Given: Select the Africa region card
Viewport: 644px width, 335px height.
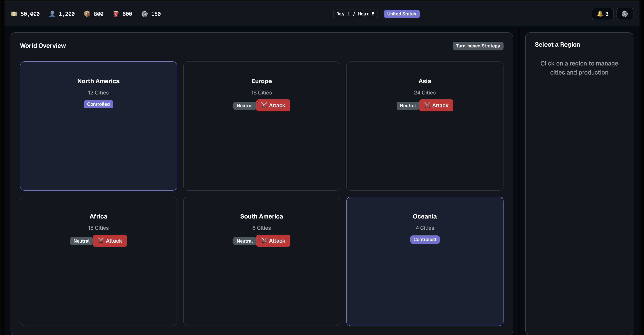Looking at the screenshot, I should 98,261.
